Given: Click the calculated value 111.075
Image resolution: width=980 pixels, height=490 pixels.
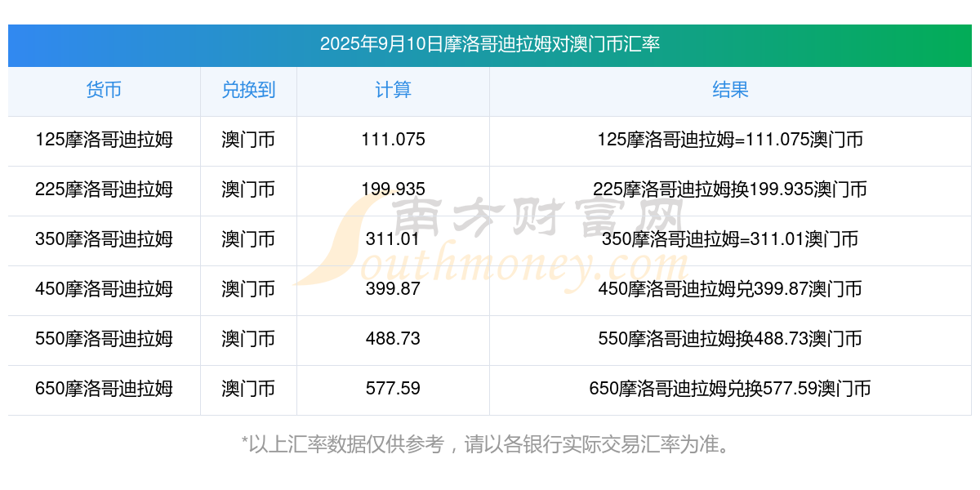Looking at the screenshot, I should click(393, 140).
